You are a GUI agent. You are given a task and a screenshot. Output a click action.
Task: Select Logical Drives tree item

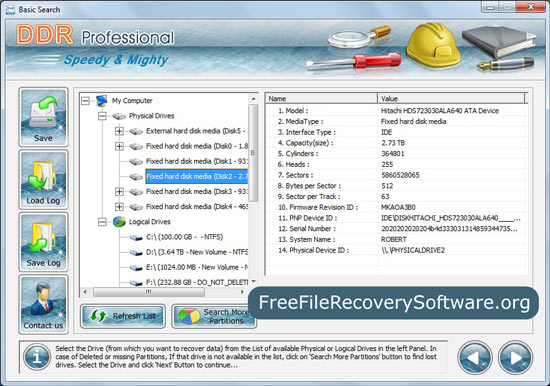[149, 222]
